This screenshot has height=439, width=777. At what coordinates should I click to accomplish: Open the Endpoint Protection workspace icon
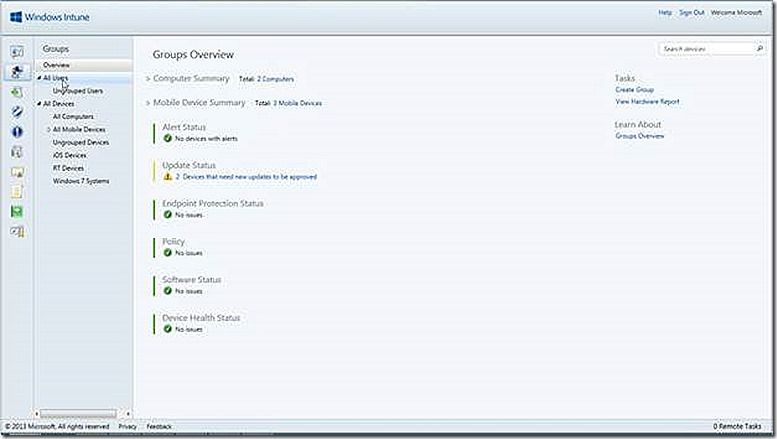click(17, 111)
